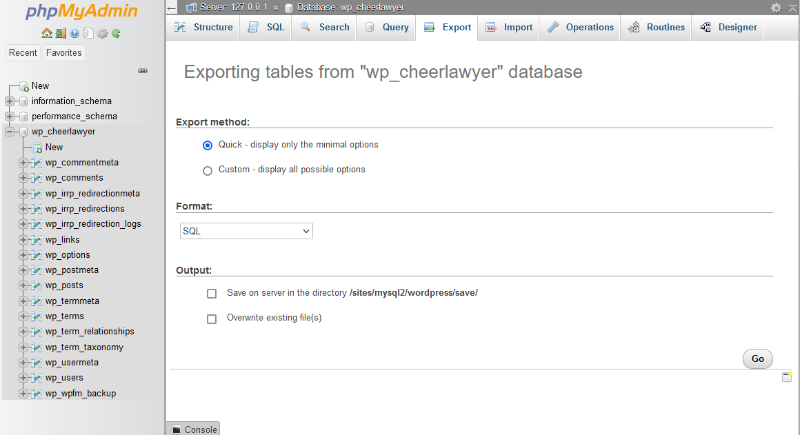Open the phpMyAdmin documentation help icon
The height and width of the screenshot is (435, 800).
coord(74,33)
